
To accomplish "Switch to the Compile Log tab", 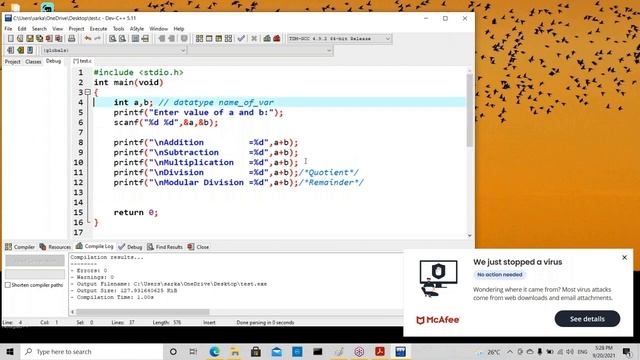I will coord(95,246).
